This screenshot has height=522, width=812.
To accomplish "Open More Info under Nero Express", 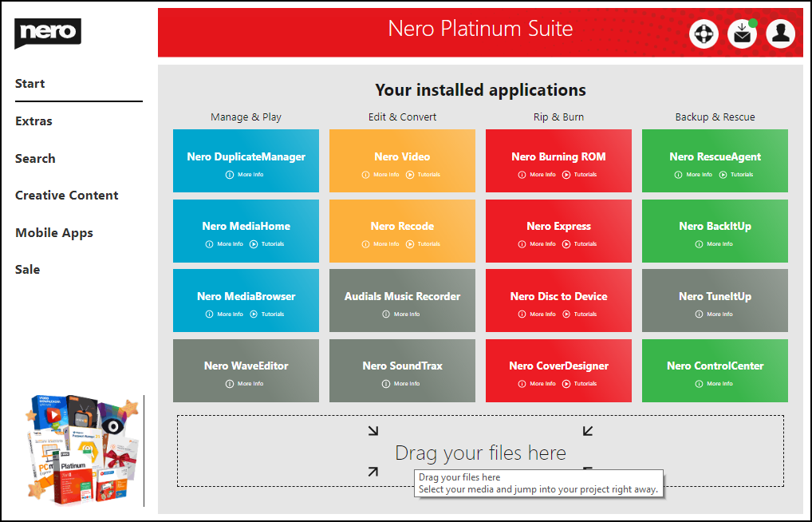I will click(x=537, y=244).
